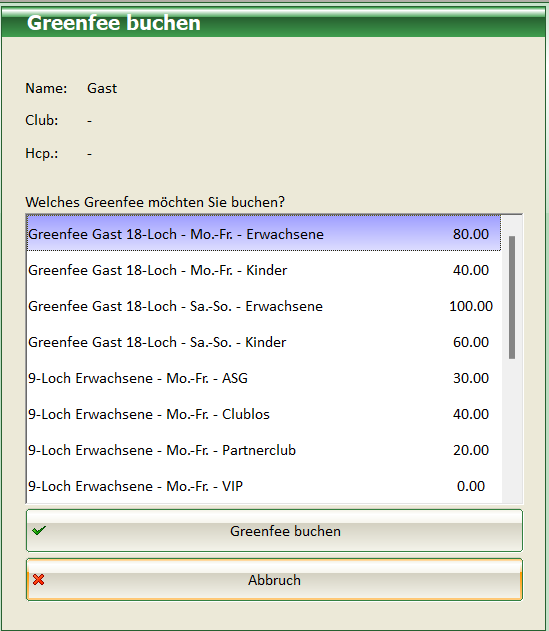Viewport: 549px width, 631px height.
Task: Choose Greenfee Gast 18-Loch Sa.-So. Kinder
Action: (264, 342)
